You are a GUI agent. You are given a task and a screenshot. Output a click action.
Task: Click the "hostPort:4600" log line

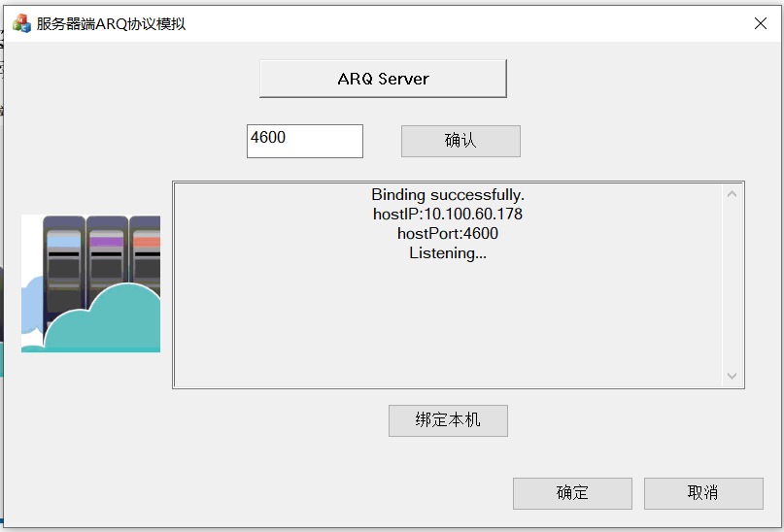[x=448, y=233]
